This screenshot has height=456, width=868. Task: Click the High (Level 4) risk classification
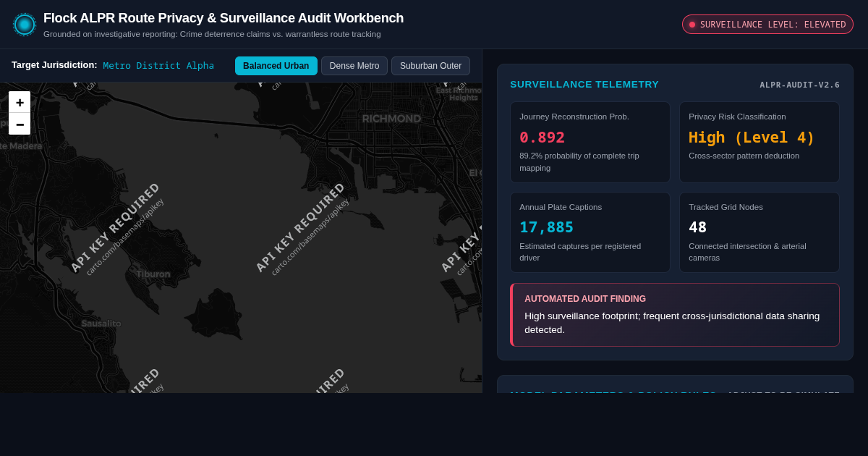tap(752, 138)
